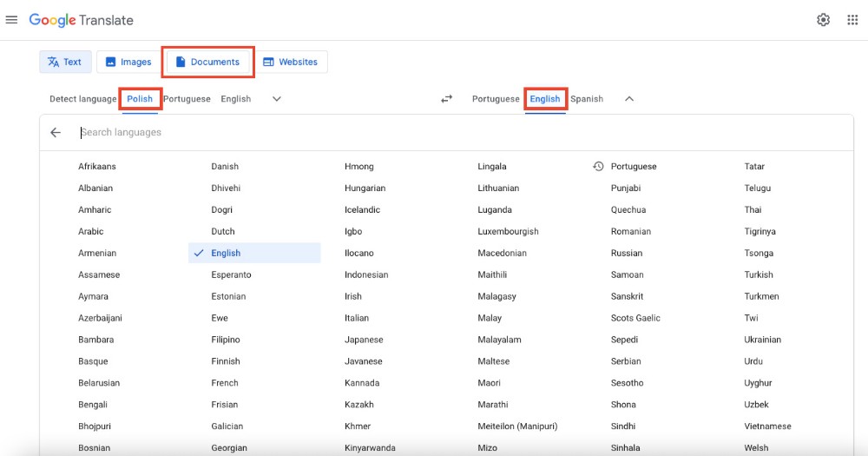Screen dimensions: 868x456
Task: Choose the highlighted English list entry
Action: pos(254,254)
